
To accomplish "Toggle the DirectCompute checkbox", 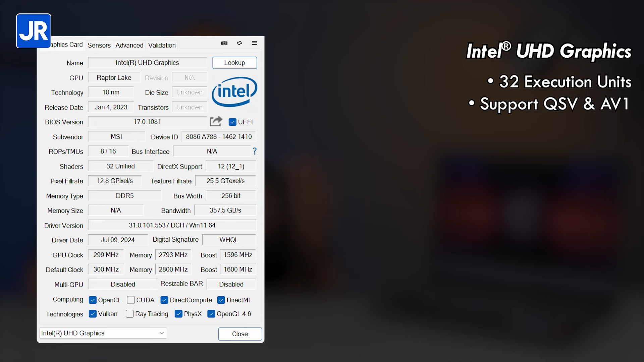I will click(x=164, y=300).
